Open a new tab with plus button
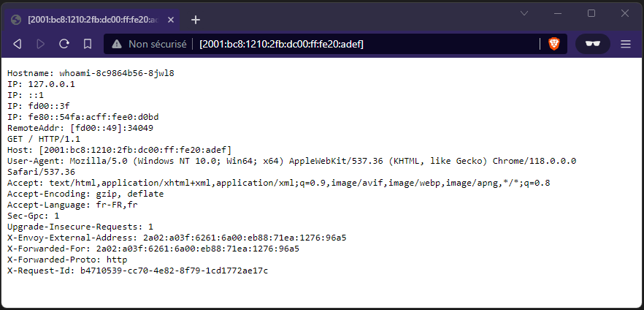This screenshot has width=644, height=310. [x=196, y=20]
